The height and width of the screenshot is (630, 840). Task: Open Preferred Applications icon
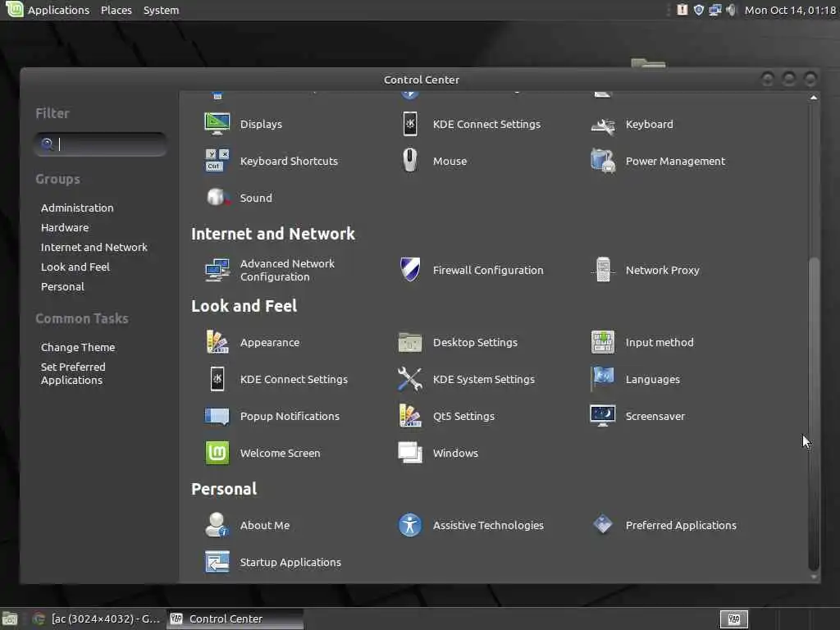tap(603, 525)
